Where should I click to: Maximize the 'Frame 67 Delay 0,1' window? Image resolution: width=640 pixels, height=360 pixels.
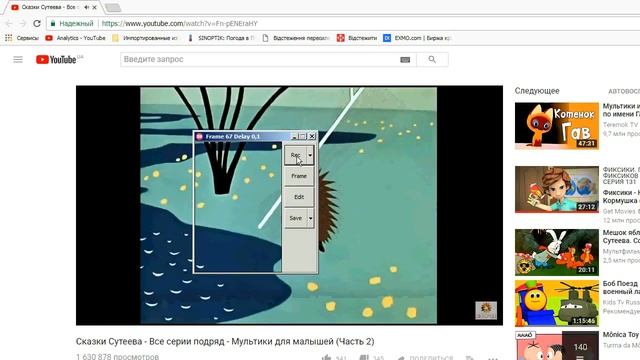(x=302, y=136)
